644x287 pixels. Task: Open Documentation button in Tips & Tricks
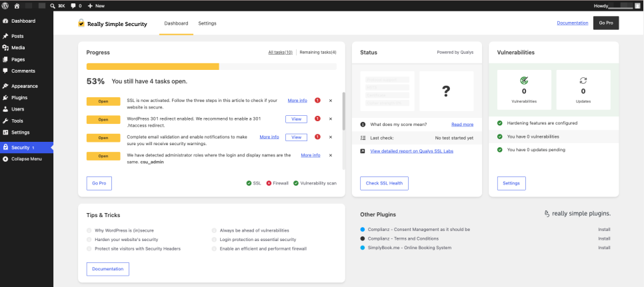point(107,269)
